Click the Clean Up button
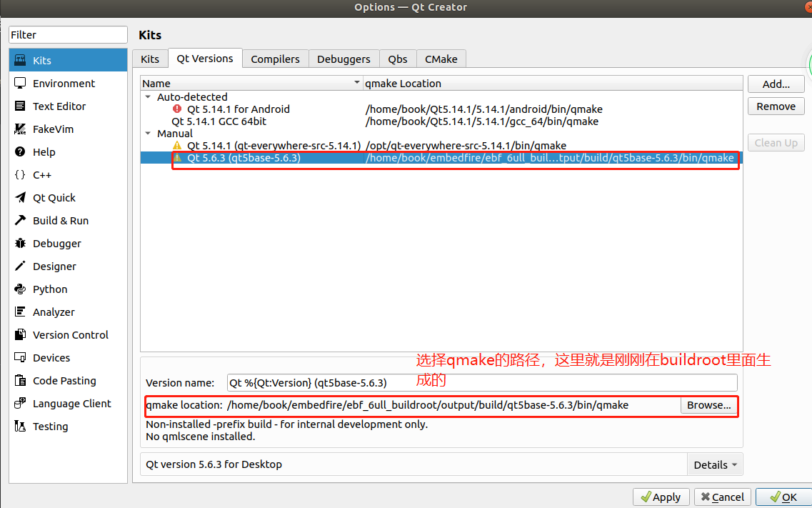The height and width of the screenshot is (508, 812). [776, 142]
